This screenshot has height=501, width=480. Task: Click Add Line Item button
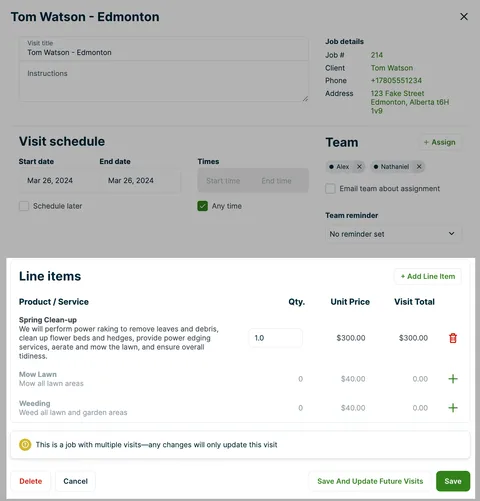(428, 276)
